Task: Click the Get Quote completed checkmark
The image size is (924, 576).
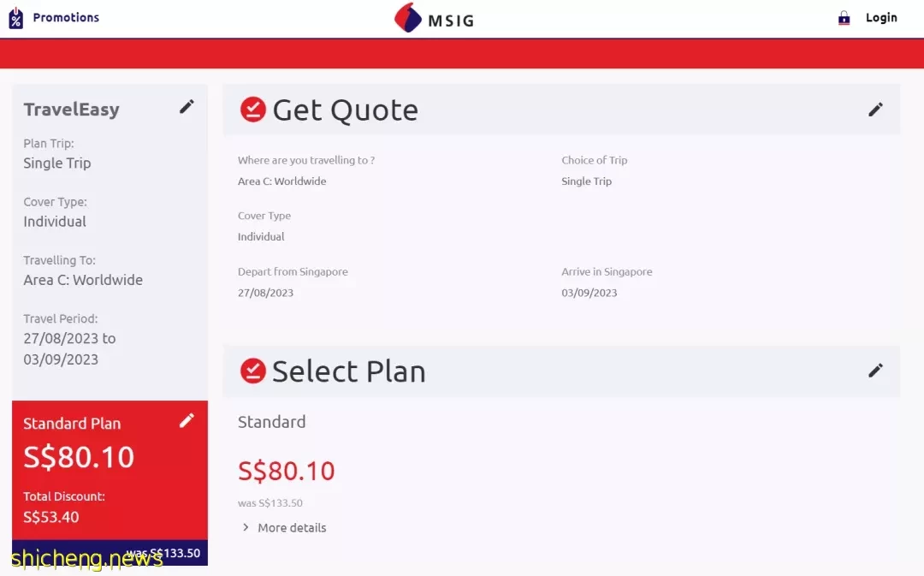Action: pos(252,109)
